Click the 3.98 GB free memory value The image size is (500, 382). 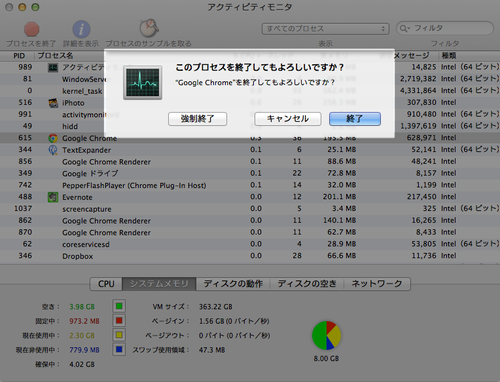click(82, 307)
